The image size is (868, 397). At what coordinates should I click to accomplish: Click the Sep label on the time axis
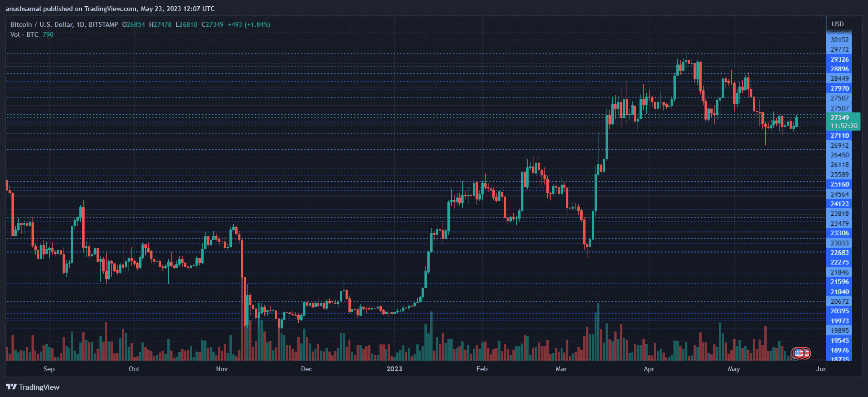pyautogui.click(x=49, y=369)
